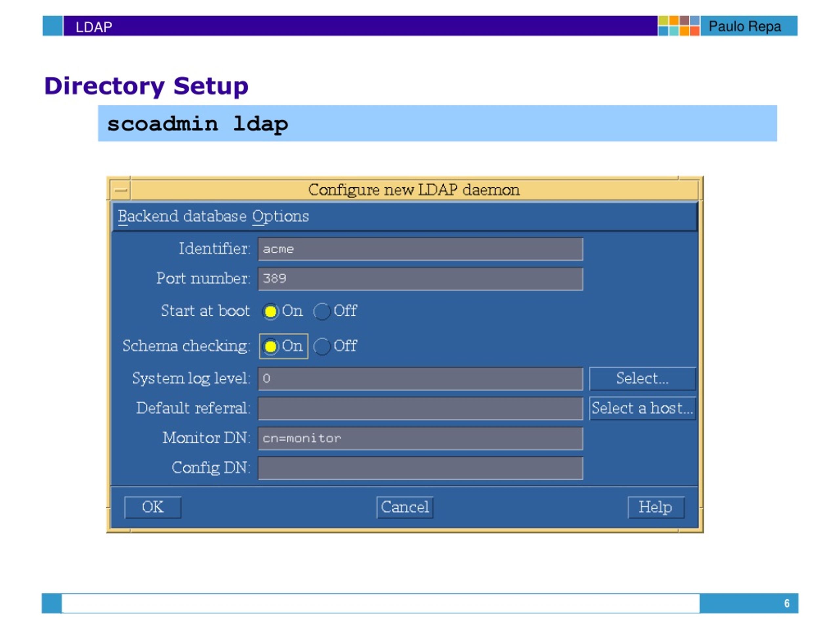Image resolution: width=840 pixels, height=630 pixels.
Task: Open the Options menu
Action: coord(280,217)
